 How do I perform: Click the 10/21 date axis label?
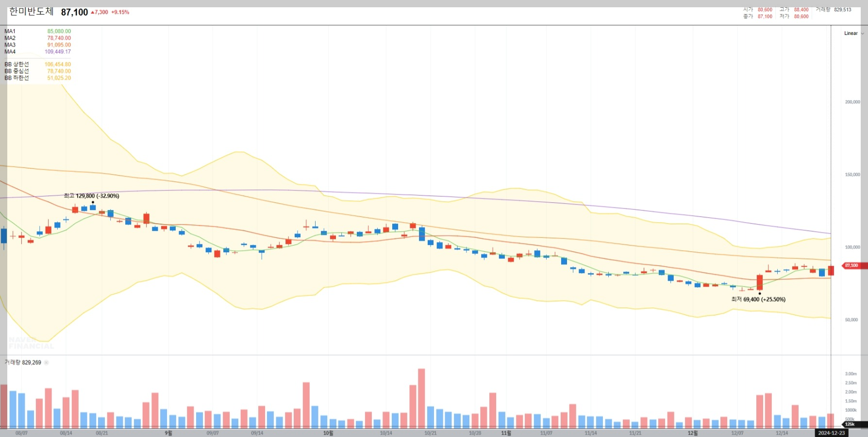click(431, 433)
